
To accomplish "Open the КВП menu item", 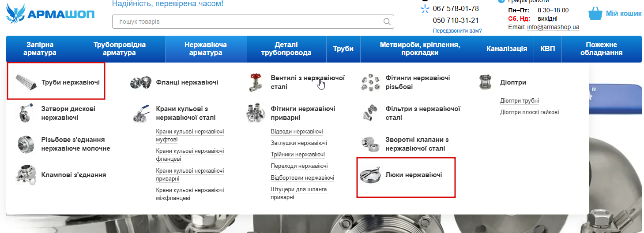I will coord(548,49).
